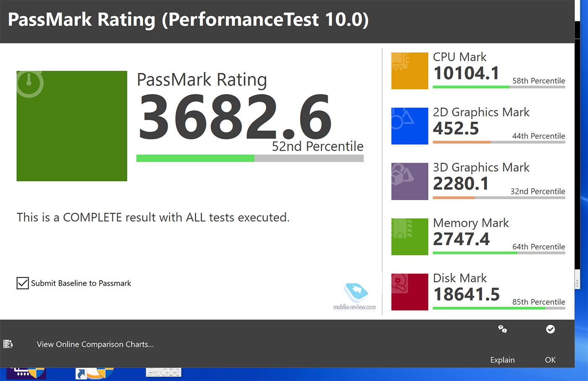This screenshot has height=381, width=588.
Task: Click the 44th Percentile label
Action: pos(539,136)
